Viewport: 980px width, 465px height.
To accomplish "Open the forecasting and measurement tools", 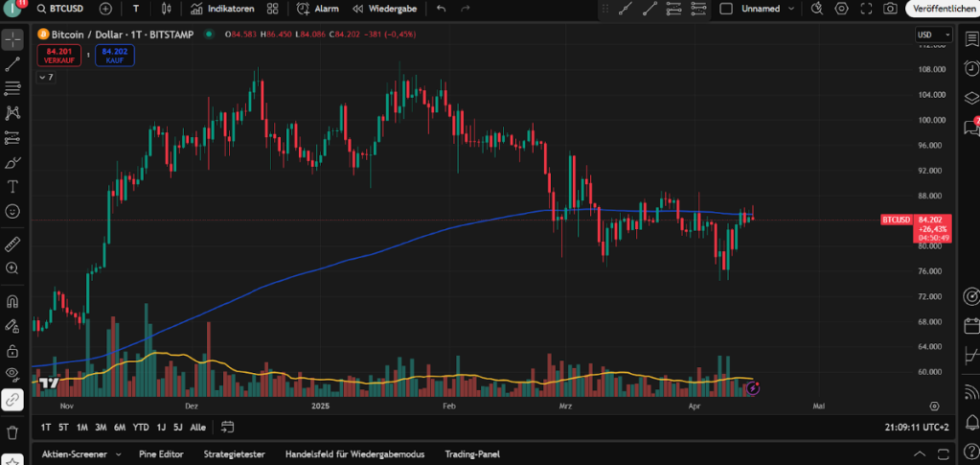I will [12, 138].
